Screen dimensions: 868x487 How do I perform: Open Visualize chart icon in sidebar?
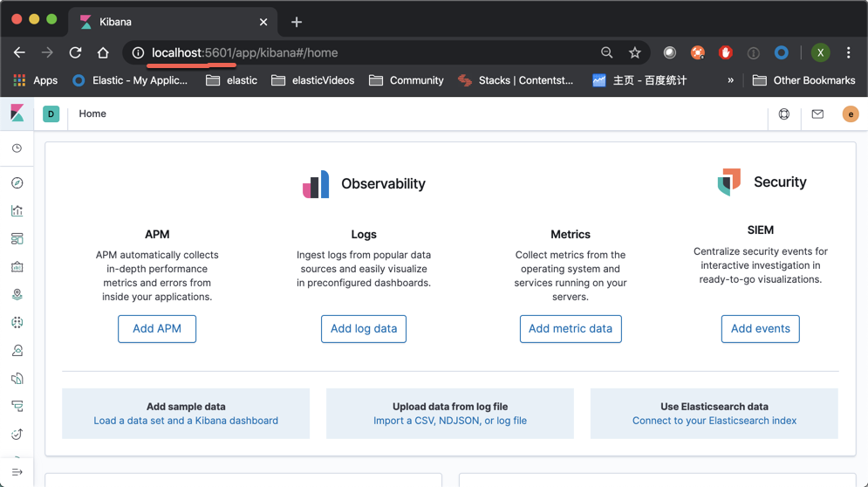[17, 210]
